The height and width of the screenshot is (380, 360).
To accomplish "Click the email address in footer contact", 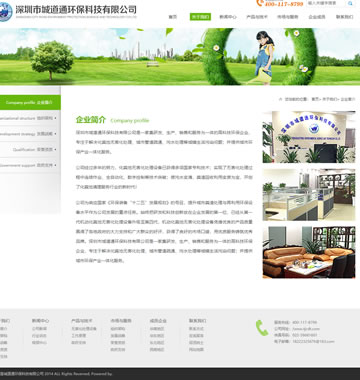I will tap(313, 341).
